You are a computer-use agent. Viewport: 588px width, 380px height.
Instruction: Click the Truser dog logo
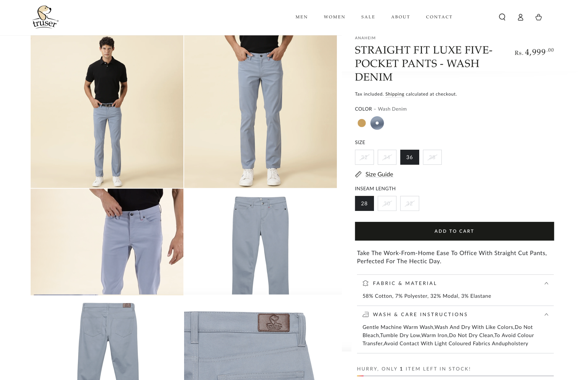(x=45, y=17)
